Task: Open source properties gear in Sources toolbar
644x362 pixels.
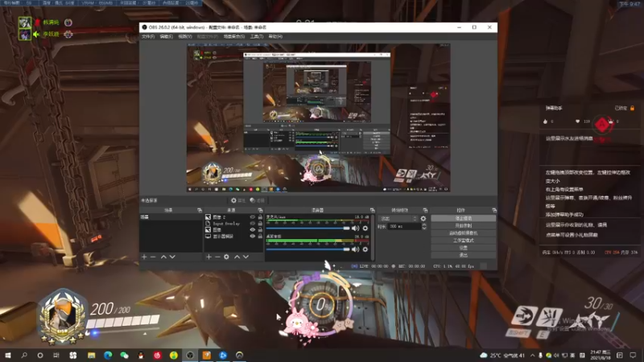Action: tap(226, 257)
